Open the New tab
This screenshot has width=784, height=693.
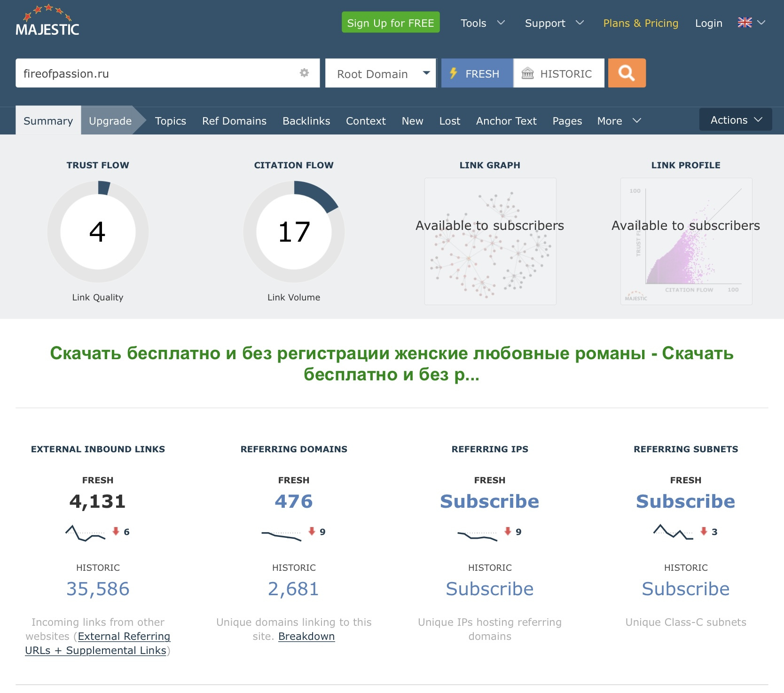coord(413,121)
